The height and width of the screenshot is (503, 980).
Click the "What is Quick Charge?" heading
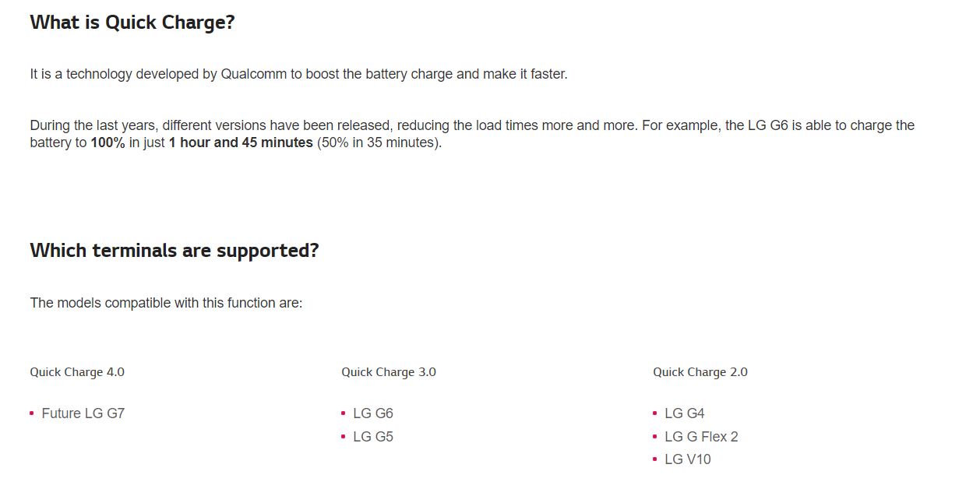tap(132, 23)
